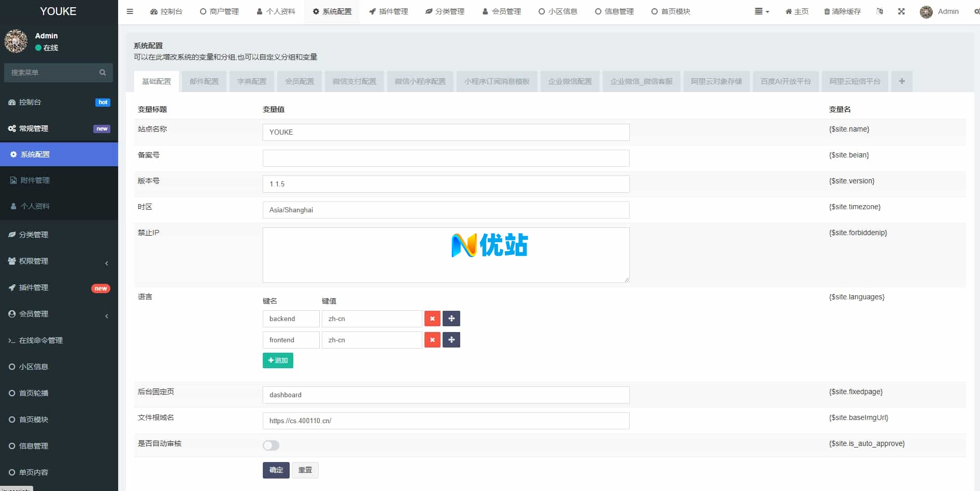Image resolution: width=980 pixels, height=491 pixels.
Task: Click gear icon at top right edge
Action: pos(976,11)
